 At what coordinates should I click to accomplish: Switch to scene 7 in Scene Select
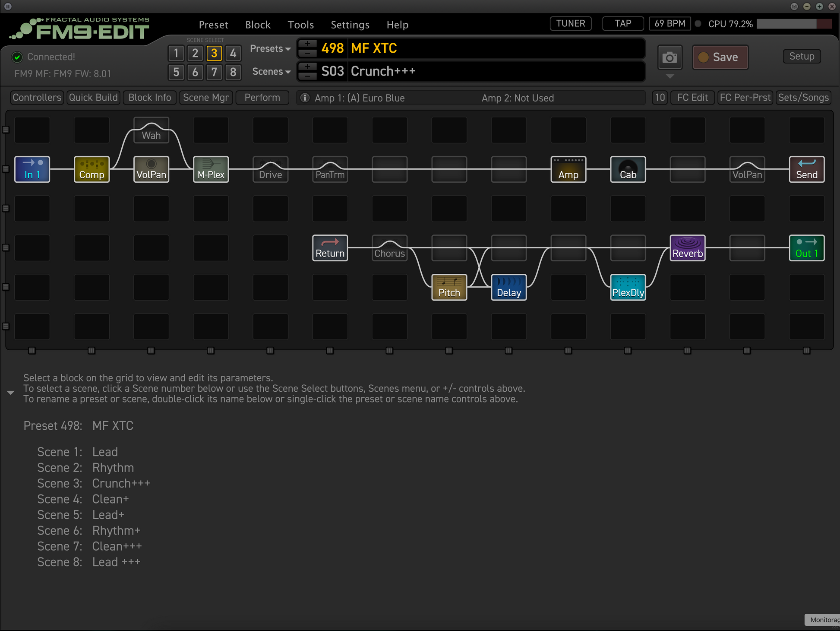coord(214,72)
